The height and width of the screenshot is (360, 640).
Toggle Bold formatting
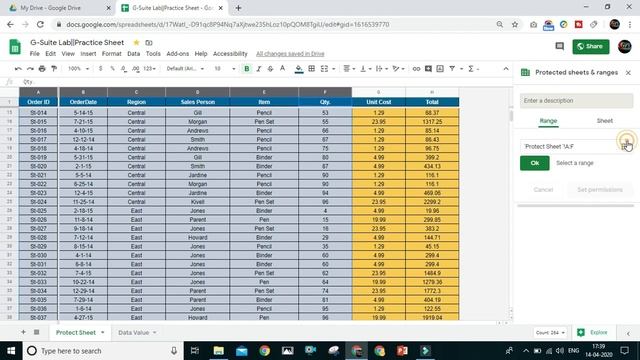[247, 69]
